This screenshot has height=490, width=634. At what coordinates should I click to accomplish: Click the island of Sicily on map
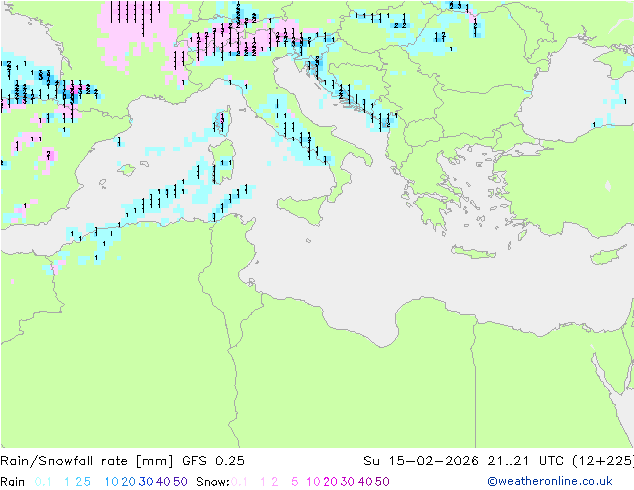302,209
